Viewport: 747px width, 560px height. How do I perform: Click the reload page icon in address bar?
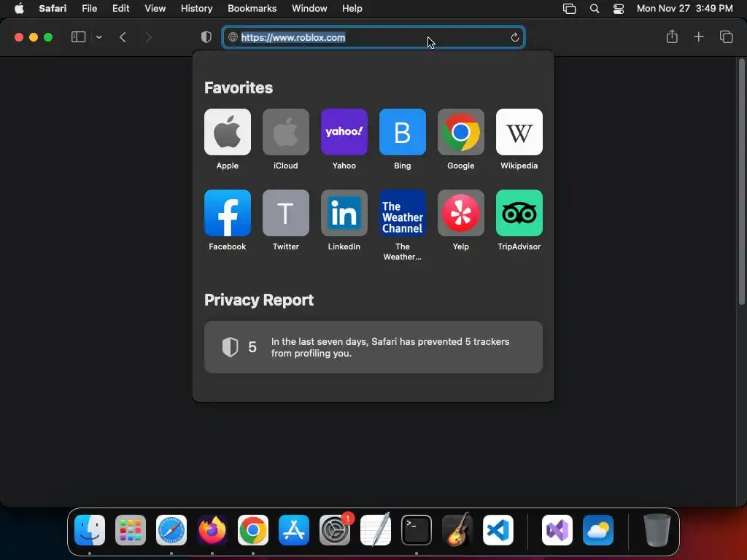click(514, 37)
